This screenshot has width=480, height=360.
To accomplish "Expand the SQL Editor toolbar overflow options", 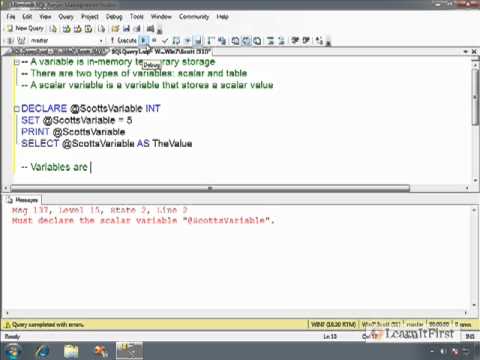I will [x=328, y=42].
